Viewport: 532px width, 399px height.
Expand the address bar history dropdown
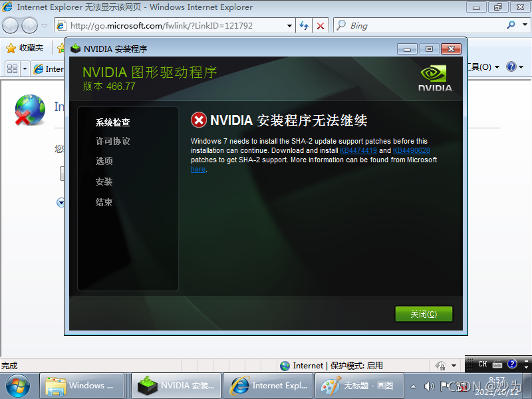[x=289, y=26]
